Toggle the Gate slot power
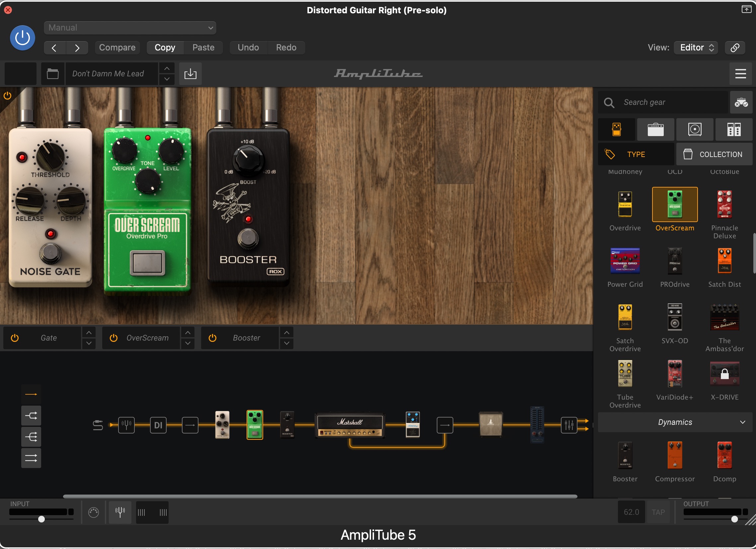 15,338
